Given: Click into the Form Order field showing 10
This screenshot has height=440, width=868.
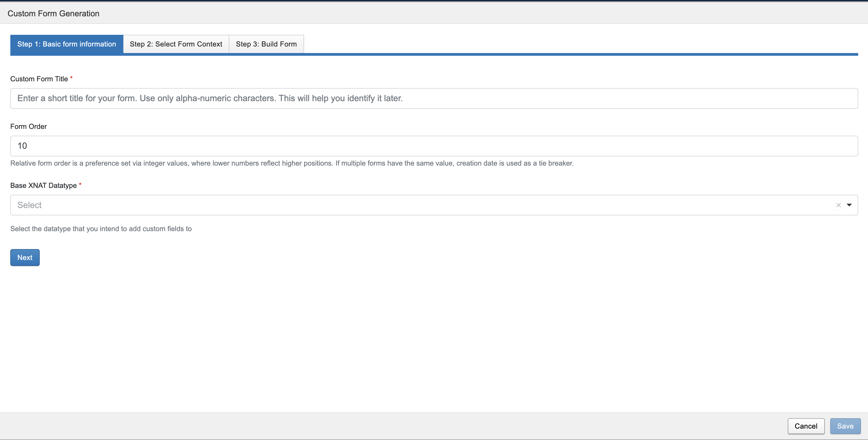Looking at the screenshot, I should [x=434, y=146].
